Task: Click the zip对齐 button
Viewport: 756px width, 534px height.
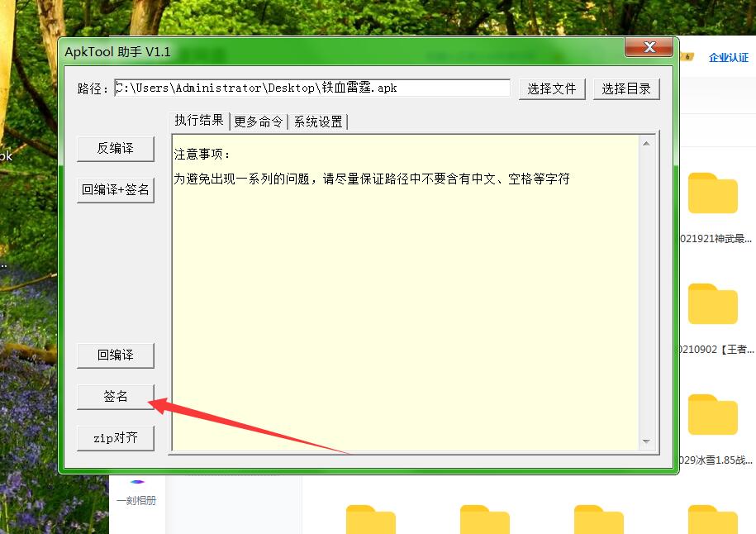Action: coord(116,438)
